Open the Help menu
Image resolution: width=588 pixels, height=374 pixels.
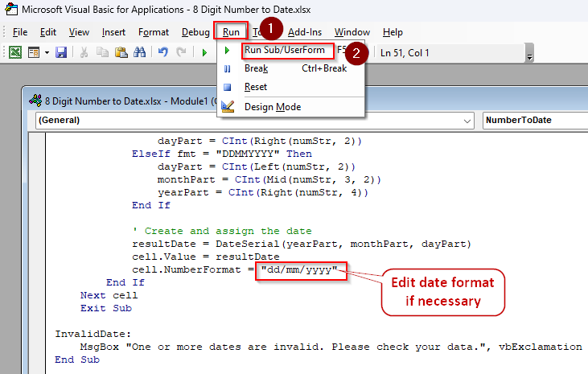pyautogui.click(x=393, y=32)
